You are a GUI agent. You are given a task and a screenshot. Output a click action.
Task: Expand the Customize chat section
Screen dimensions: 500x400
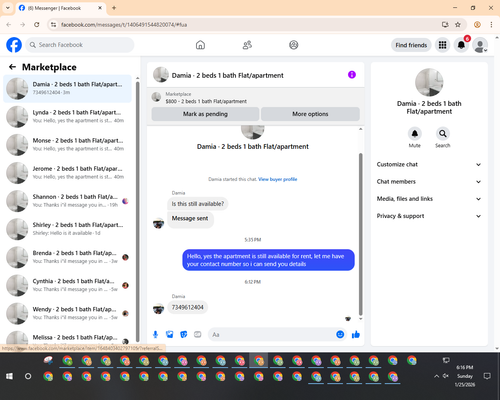[429, 164]
